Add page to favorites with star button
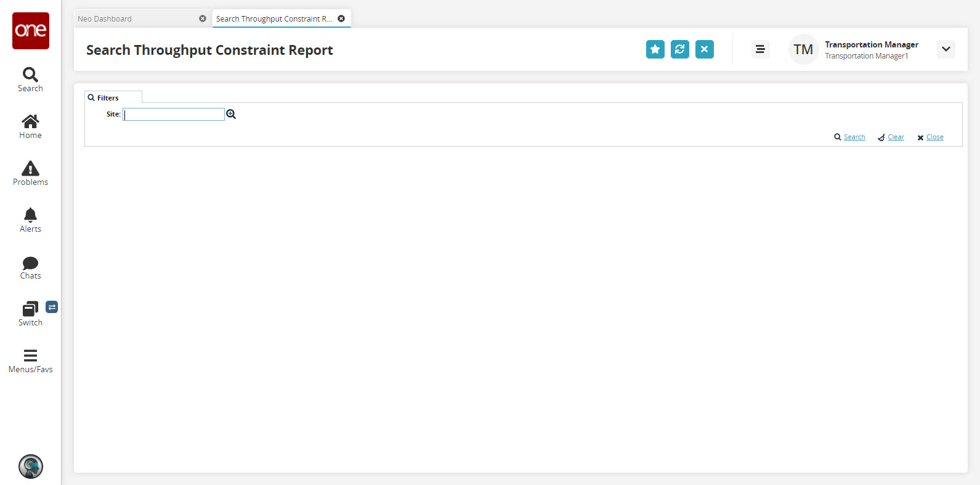 pyautogui.click(x=655, y=49)
